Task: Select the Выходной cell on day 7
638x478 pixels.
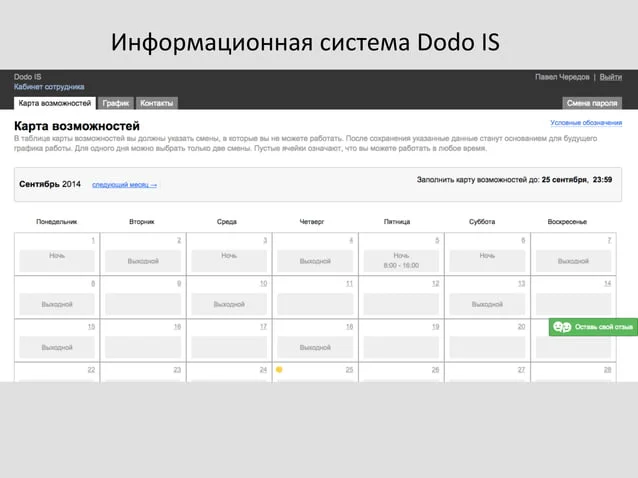Action: 573,260
